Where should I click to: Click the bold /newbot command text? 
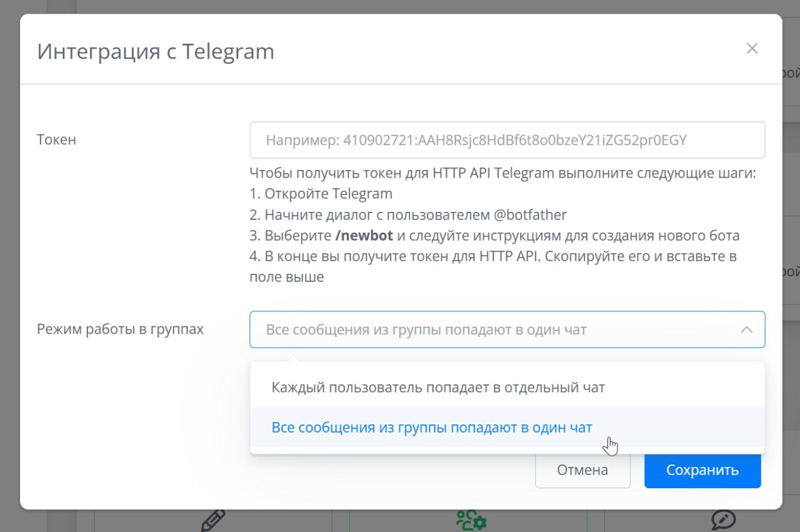pos(364,236)
